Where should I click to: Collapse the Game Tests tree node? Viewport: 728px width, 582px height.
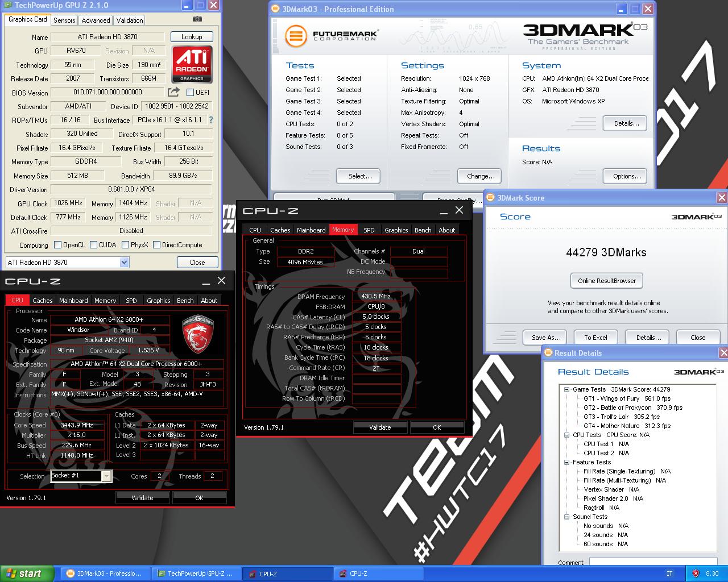click(x=567, y=389)
